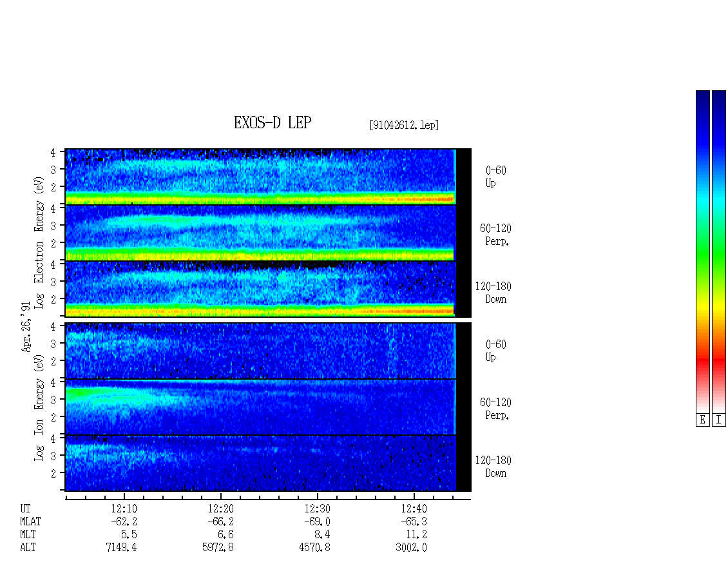
Task: Select the MLT row label
Action: [x=28, y=535]
